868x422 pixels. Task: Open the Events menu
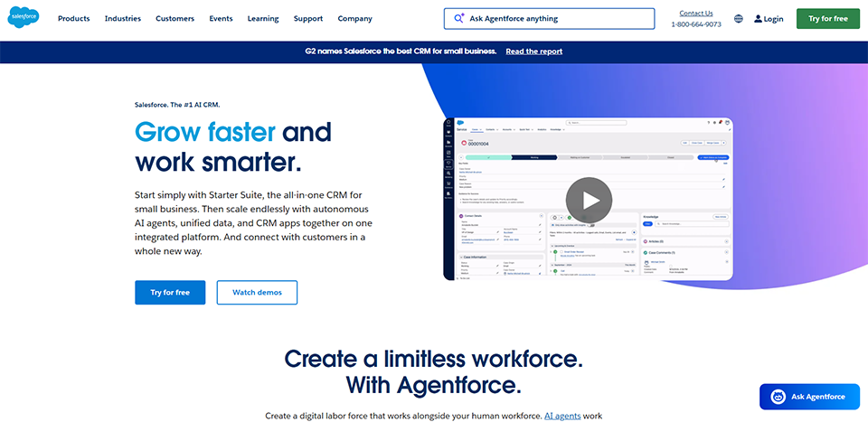coord(221,18)
